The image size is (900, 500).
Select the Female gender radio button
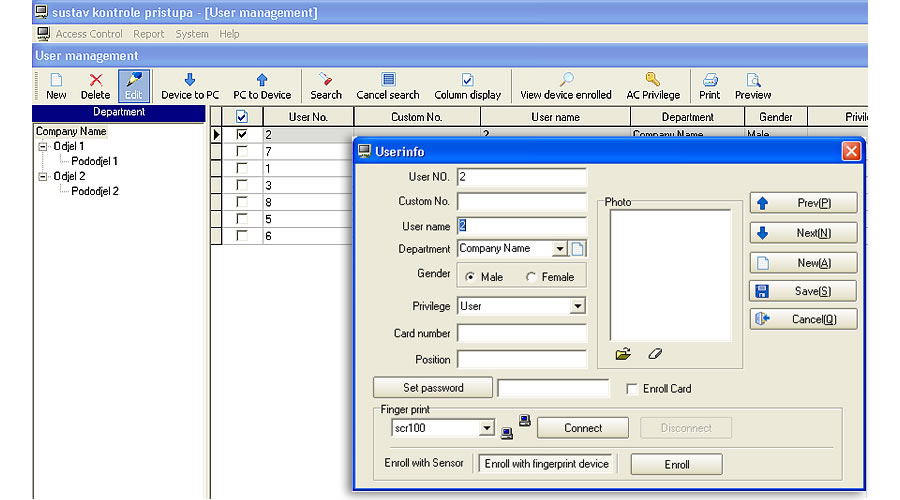click(531, 277)
